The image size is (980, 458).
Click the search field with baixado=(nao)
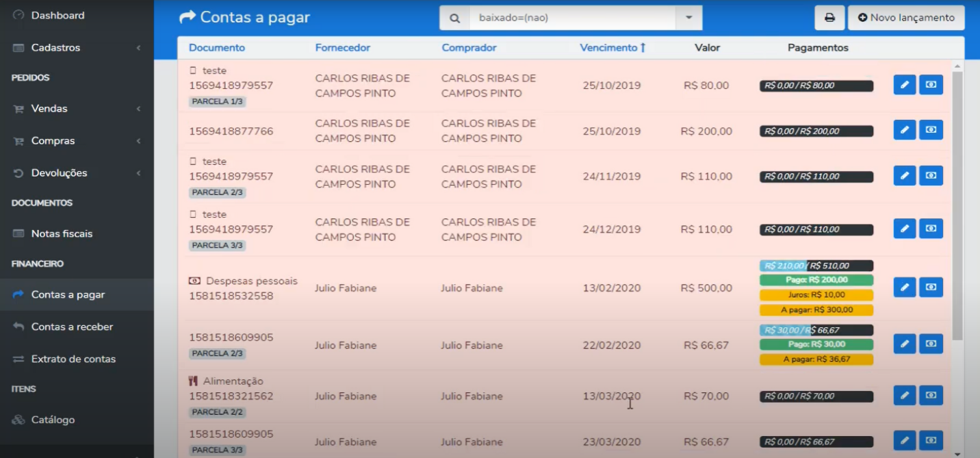click(572, 18)
